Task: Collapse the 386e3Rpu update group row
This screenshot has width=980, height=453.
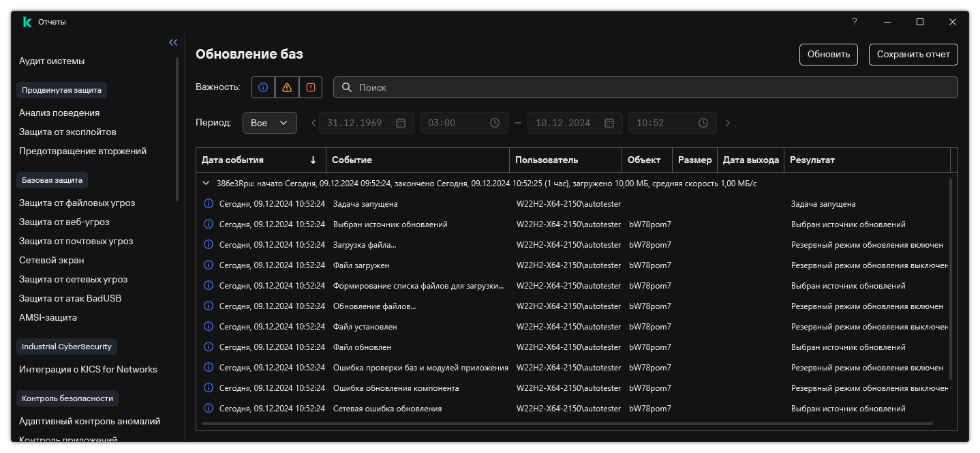Action: 206,184
